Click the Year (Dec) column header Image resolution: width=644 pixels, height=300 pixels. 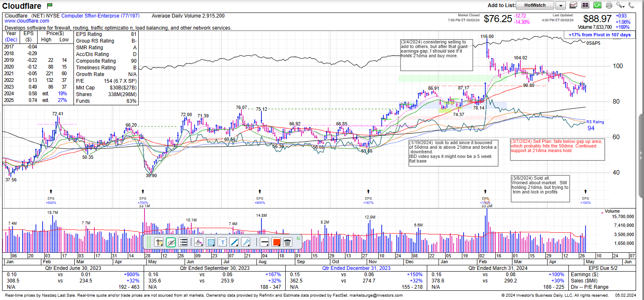coord(11,36)
